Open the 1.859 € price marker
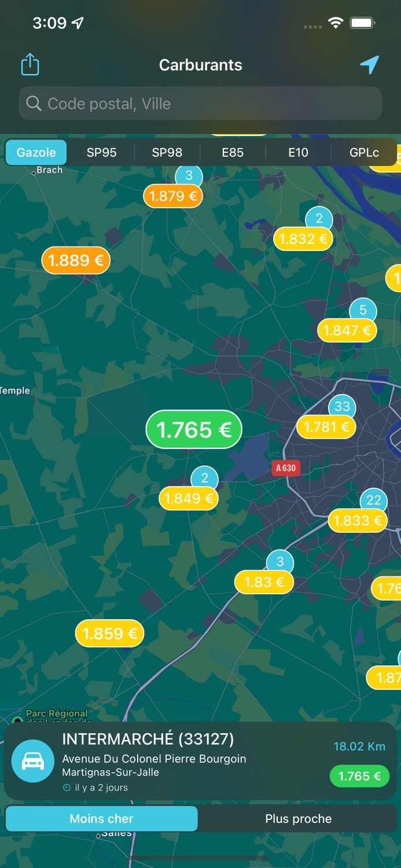The image size is (401, 868). [x=109, y=634]
